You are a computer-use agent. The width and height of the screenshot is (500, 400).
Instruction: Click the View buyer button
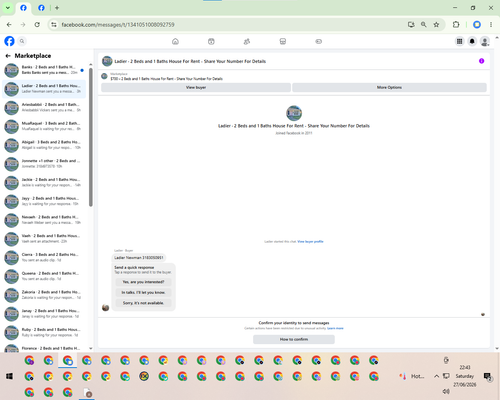196,87
